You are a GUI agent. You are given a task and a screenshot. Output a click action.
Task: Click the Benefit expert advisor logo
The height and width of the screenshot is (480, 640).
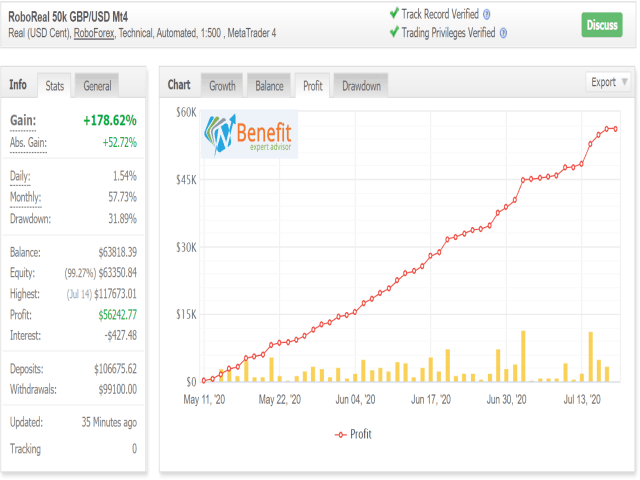249,134
